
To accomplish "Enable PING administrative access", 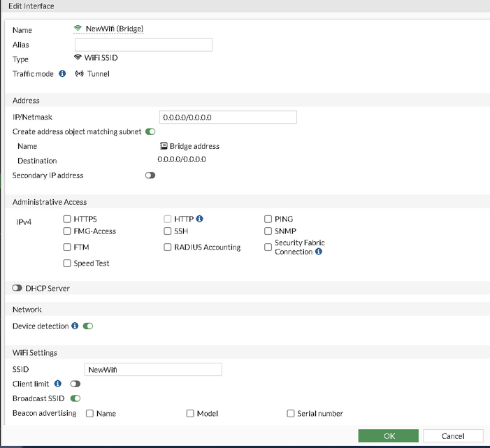I will [268, 219].
